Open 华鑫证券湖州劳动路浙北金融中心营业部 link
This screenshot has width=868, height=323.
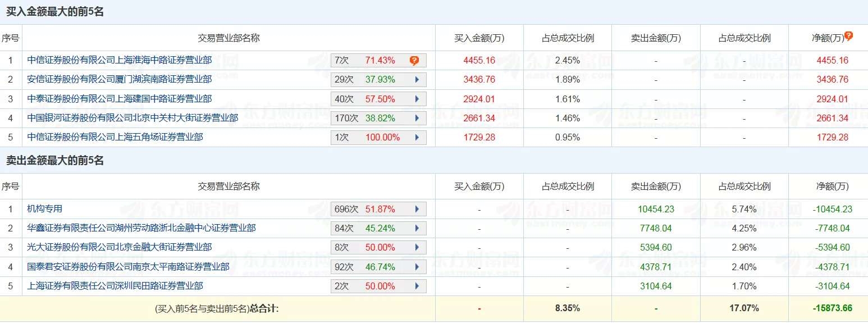(x=141, y=228)
